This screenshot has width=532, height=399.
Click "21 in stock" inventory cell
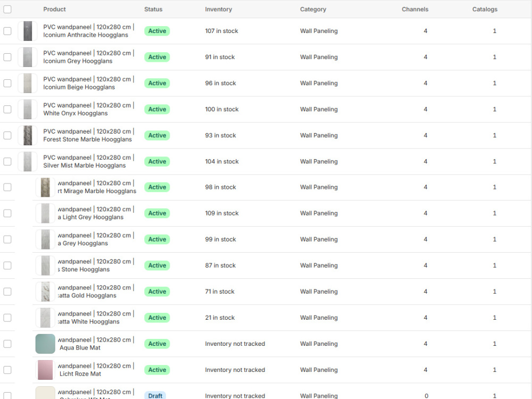(x=220, y=318)
